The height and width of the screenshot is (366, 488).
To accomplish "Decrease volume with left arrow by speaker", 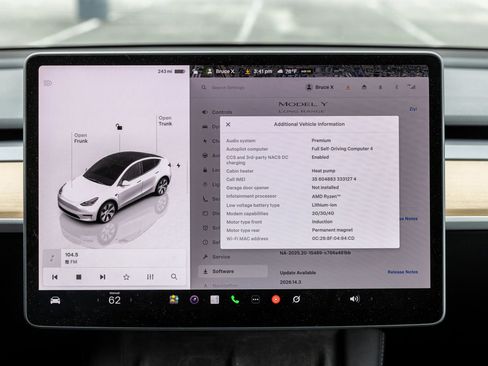I will point(339,299).
